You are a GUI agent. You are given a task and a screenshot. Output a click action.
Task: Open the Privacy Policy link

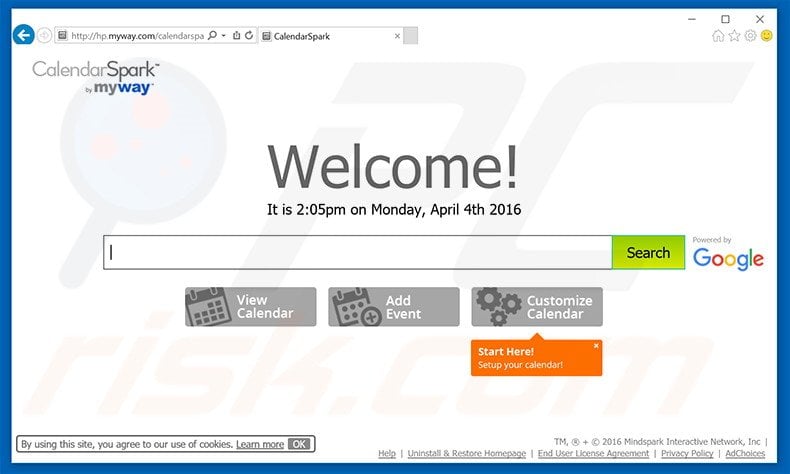click(x=687, y=453)
